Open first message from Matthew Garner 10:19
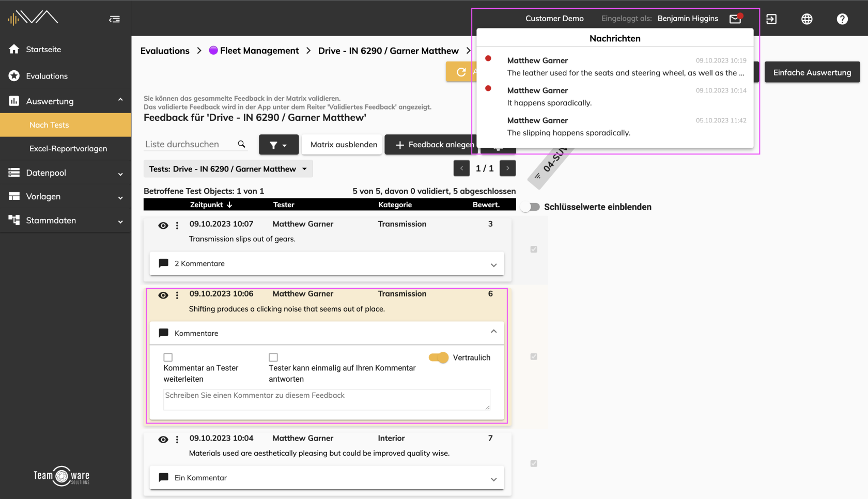 point(615,67)
